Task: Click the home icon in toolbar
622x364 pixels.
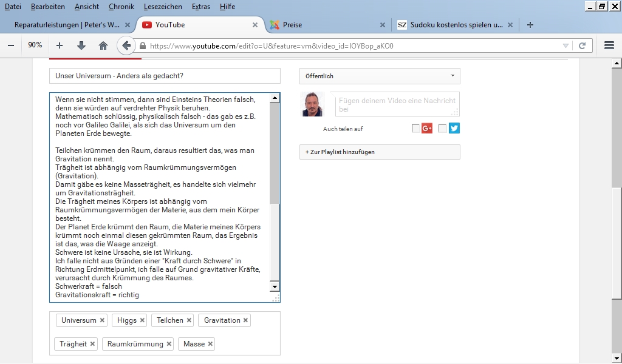Action: pyautogui.click(x=103, y=45)
